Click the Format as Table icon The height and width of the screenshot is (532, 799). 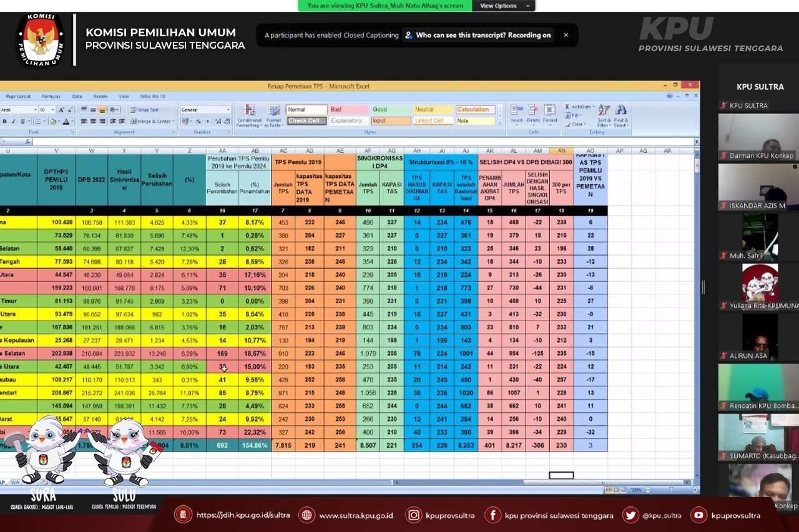274,112
